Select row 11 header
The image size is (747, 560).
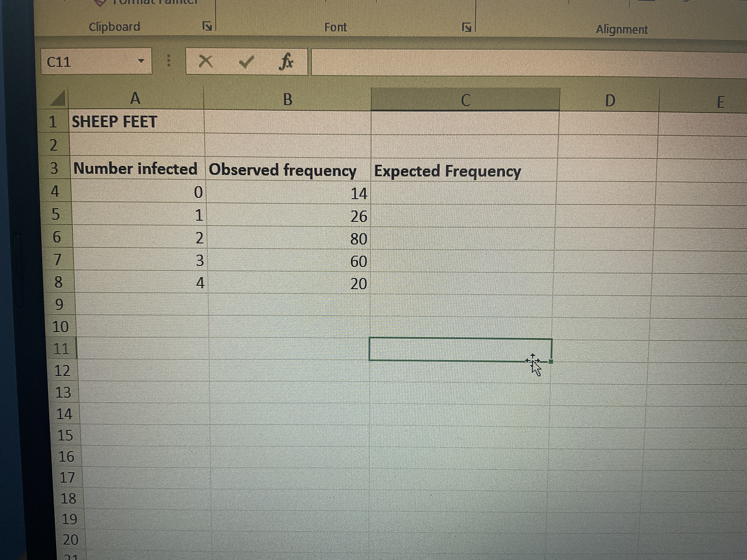(x=61, y=349)
